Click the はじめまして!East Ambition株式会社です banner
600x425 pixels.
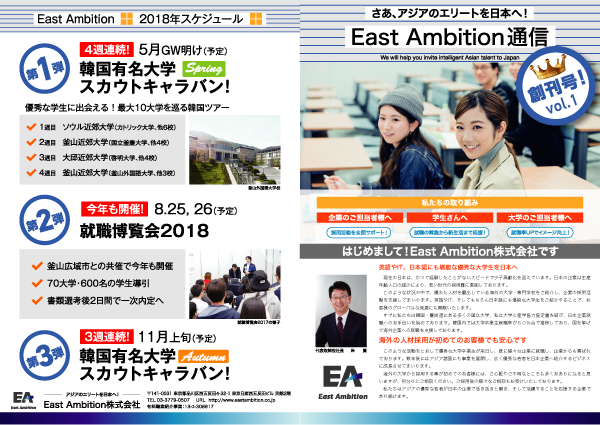(450, 251)
